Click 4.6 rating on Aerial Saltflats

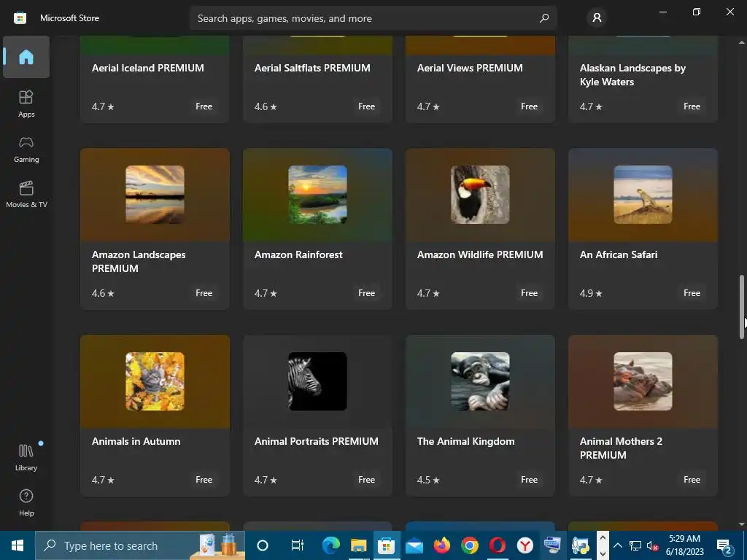[266, 106]
